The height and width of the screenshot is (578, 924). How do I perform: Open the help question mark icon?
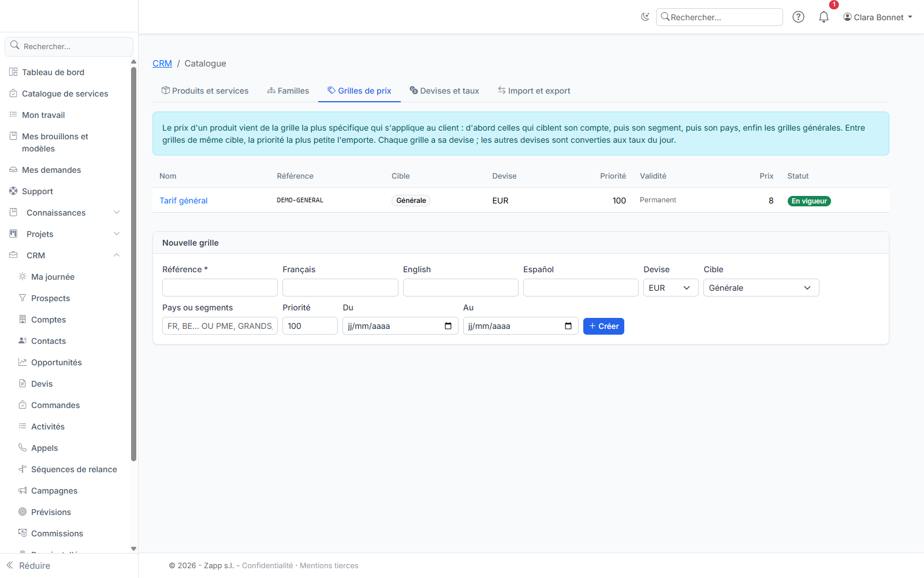(798, 17)
